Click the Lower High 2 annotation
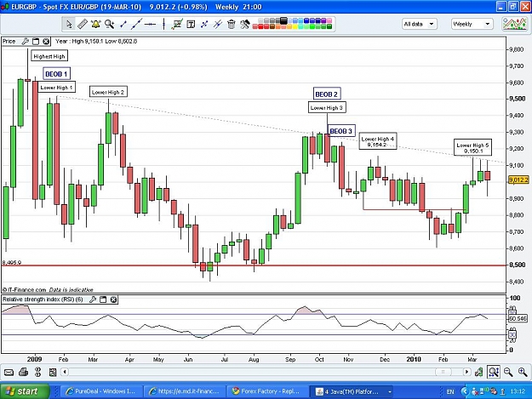This screenshot has width=532, height=399. [108, 92]
